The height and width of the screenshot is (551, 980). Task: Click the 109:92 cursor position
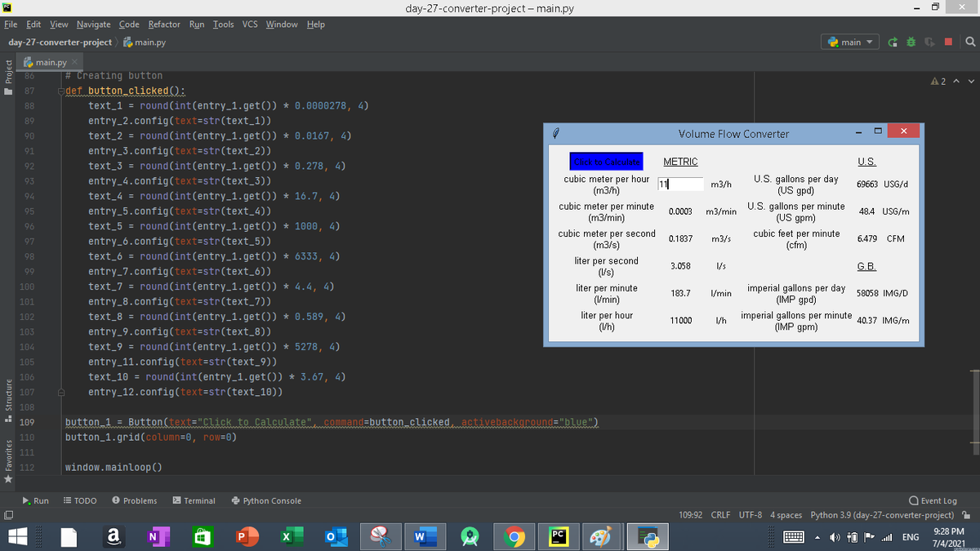(x=692, y=515)
